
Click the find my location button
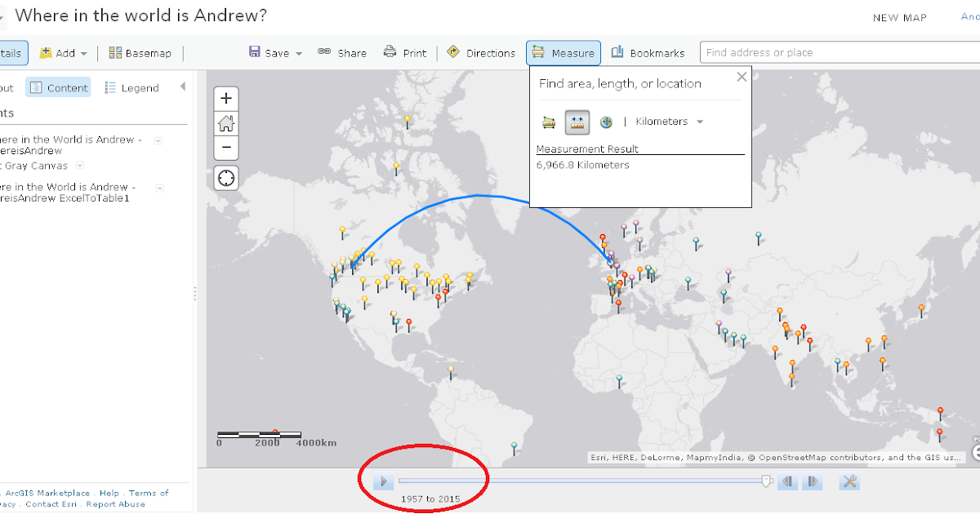(225, 178)
